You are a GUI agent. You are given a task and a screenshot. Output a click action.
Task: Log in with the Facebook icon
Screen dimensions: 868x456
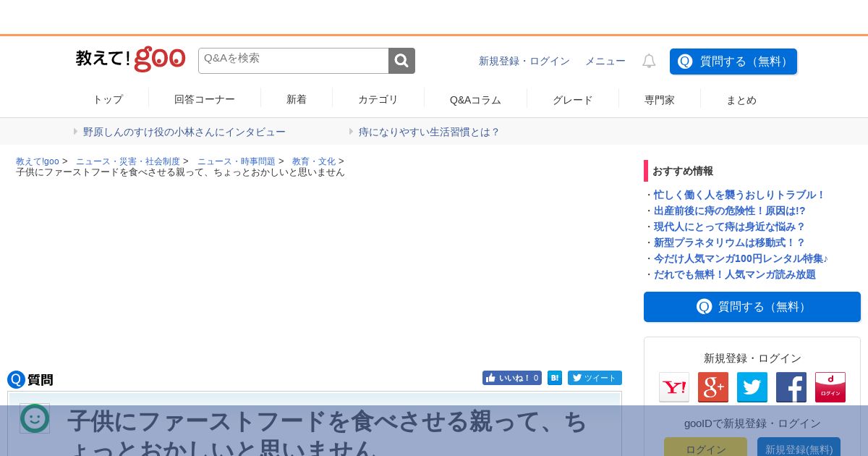point(791,387)
